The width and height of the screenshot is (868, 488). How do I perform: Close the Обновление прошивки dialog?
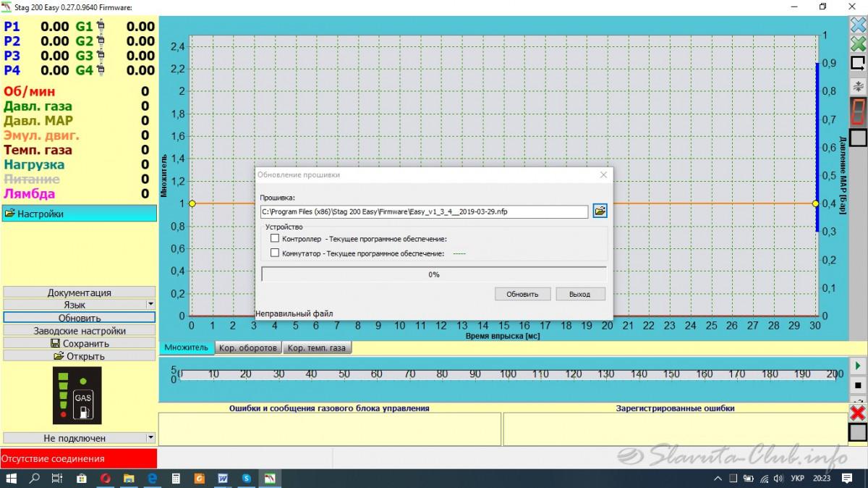pos(603,174)
